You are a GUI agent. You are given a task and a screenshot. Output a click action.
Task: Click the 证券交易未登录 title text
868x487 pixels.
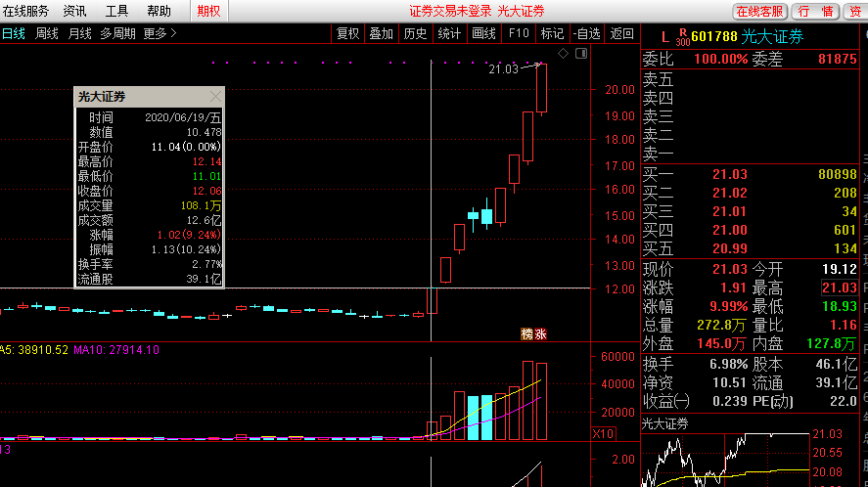450,11
